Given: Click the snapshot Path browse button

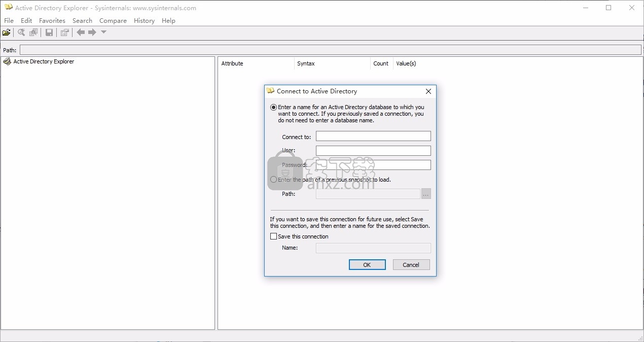Looking at the screenshot, I should coord(426,194).
